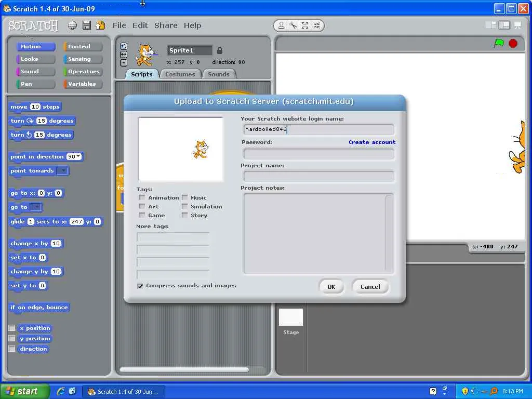
Task: Select the Pen block category
Action: (x=36, y=84)
